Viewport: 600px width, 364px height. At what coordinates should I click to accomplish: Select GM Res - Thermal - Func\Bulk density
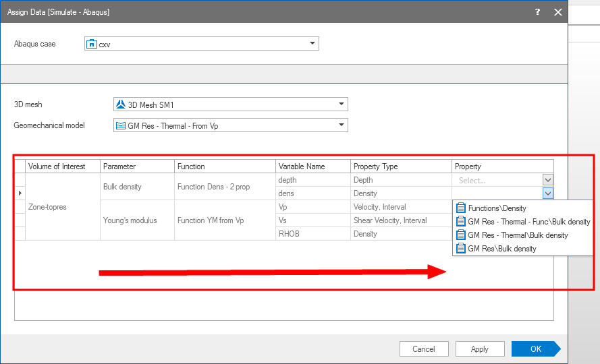pos(528,222)
